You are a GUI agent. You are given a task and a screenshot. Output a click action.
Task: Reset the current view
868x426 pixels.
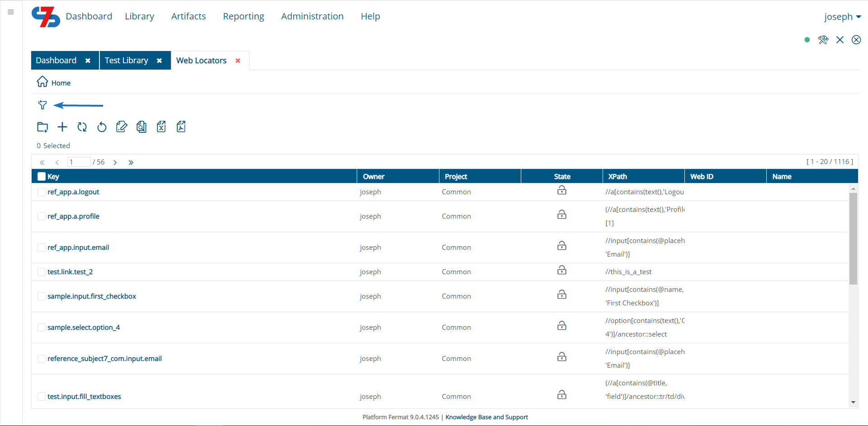[x=102, y=127]
